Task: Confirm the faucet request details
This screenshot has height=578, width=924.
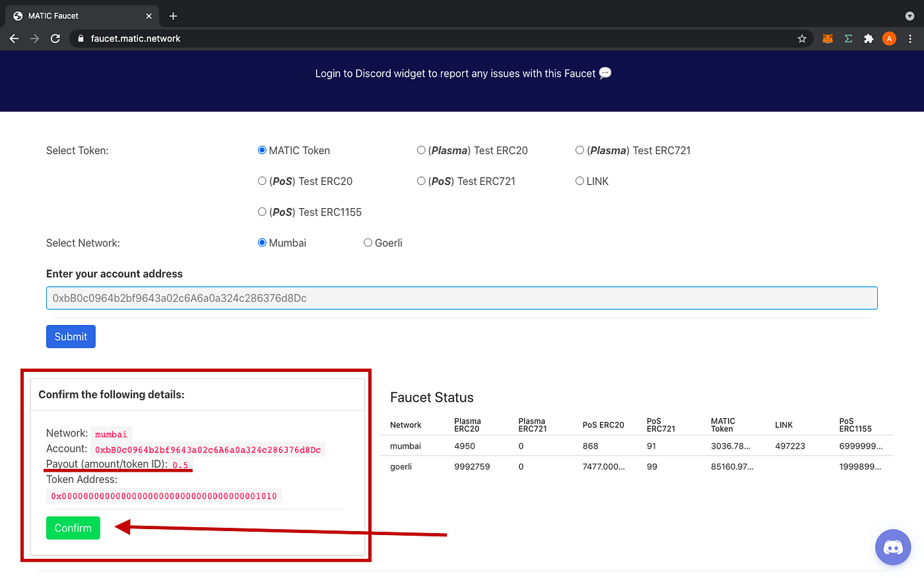Action: click(x=73, y=528)
